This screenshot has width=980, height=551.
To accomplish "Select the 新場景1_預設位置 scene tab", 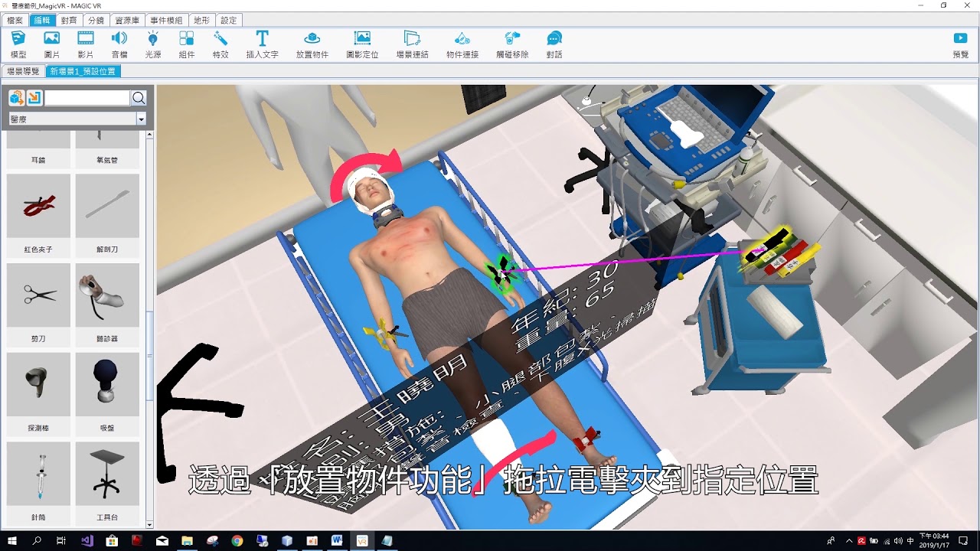I will click(x=83, y=71).
